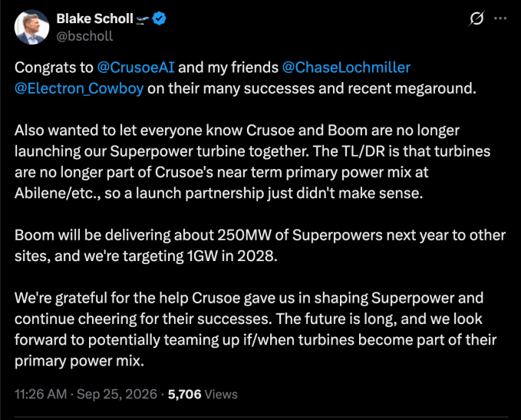Screen dimensions: 521x420
Task: Click the airplane emoji beside the name
Action: (143, 20)
